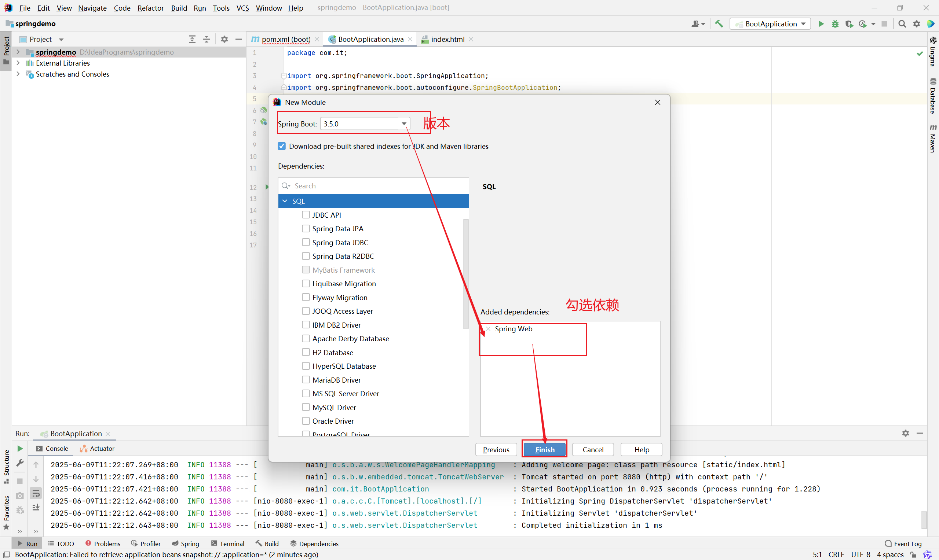Open Search Everywhere magnifier icon
Screen dimensions: 939x560
pos(902,24)
